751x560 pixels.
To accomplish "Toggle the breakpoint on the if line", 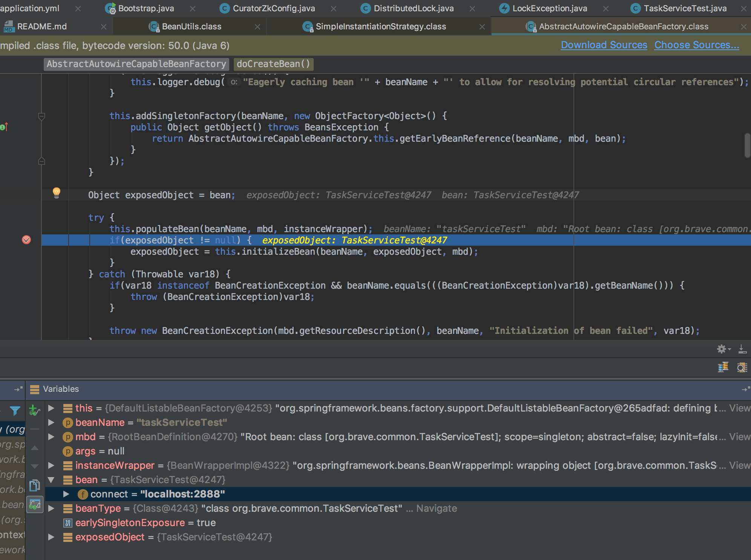I will [26, 240].
